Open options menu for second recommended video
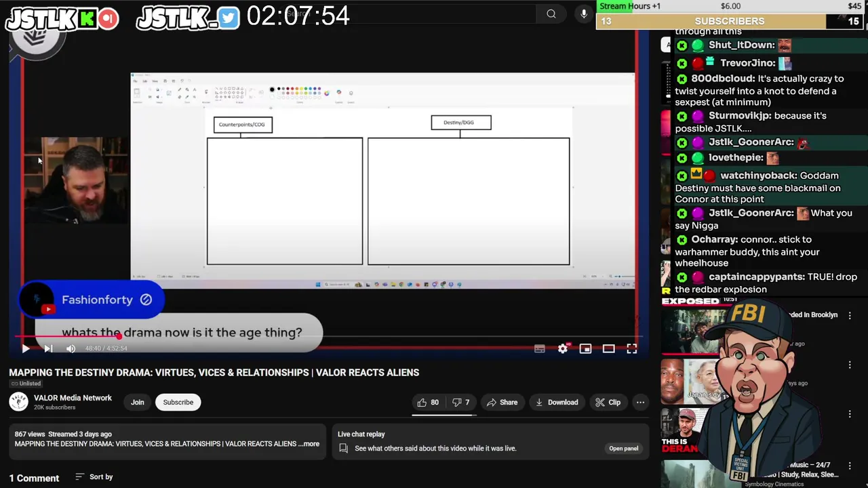Viewport: 868px width, 488px height. pyautogui.click(x=850, y=365)
